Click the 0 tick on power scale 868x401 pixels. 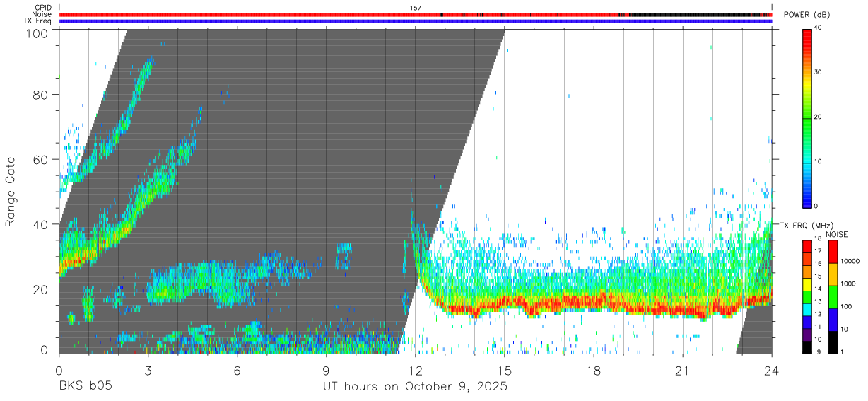click(816, 206)
